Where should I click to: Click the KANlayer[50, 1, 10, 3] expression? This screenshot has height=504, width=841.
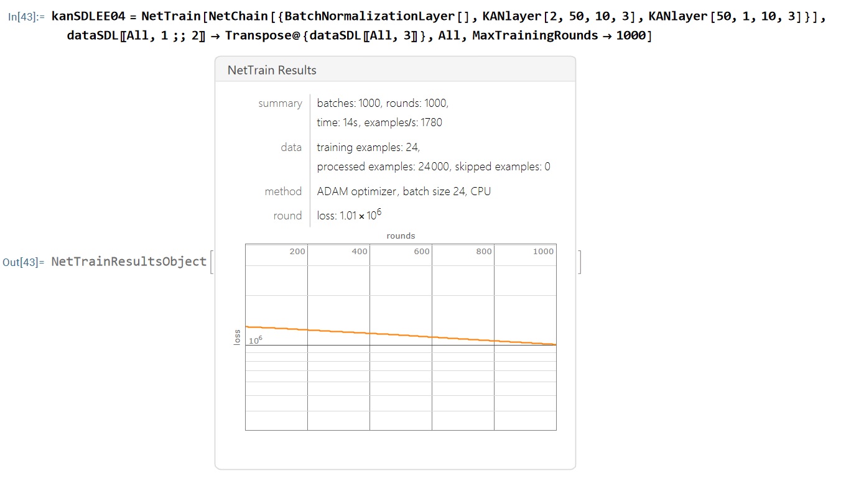point(725,17)
